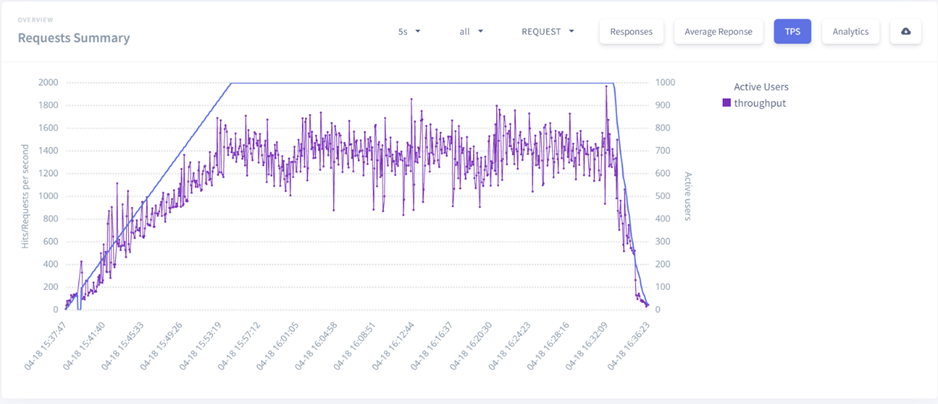
Task: Open the Analytics view
Action: click(x=850, y=32)
